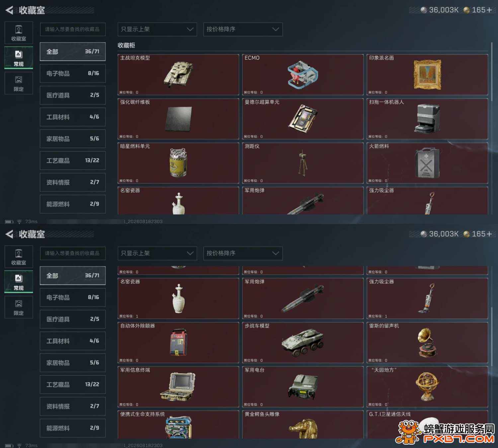Screen dimensions: 498x448
Task: Choose 工具材料 4/6 category in the top screenshot
Action: (73, 117)
